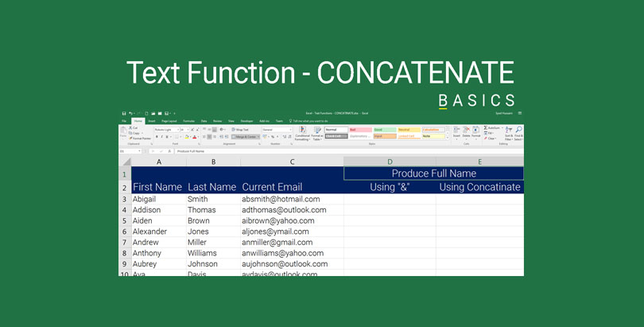The height and width of the screenshot is (327, 644).
Task: Apply the Normal cell style
Action: [x=336, y=130]
